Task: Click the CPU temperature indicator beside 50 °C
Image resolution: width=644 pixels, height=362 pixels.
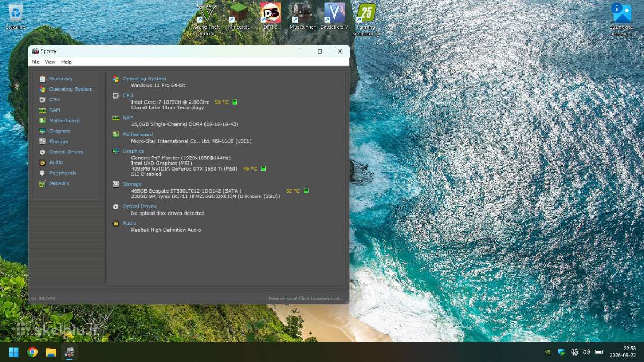Action: tap(235, 102)
